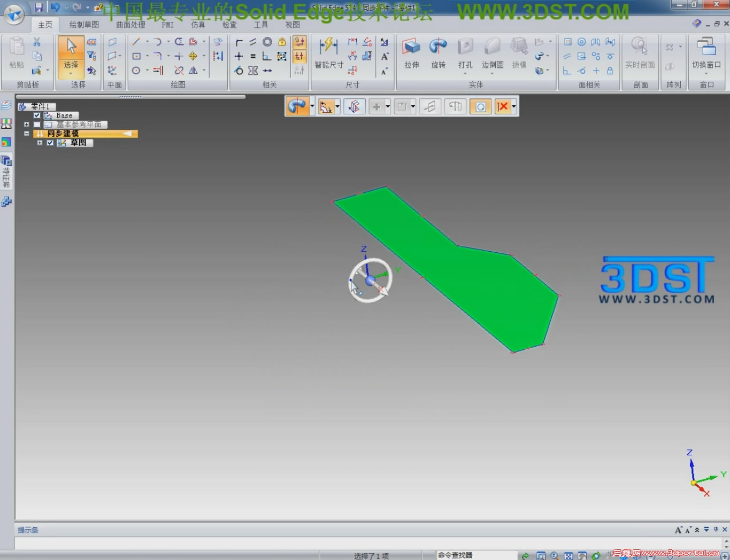Image resolution: width=730 pixels, height=560 pixels.
Task: Click the steering wheel origin handle
Action: [x=370, y=281]
